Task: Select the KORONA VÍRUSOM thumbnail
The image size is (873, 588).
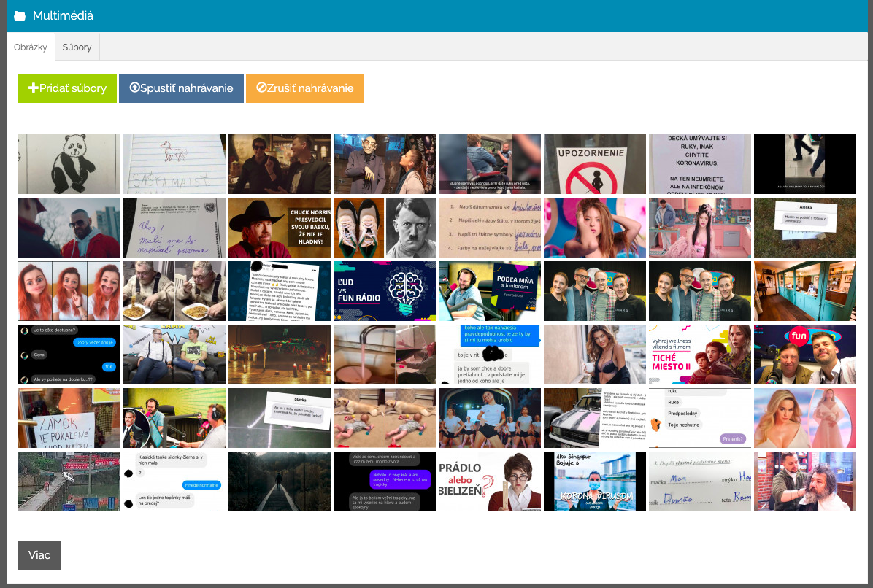Action: [x=595, y=481]
